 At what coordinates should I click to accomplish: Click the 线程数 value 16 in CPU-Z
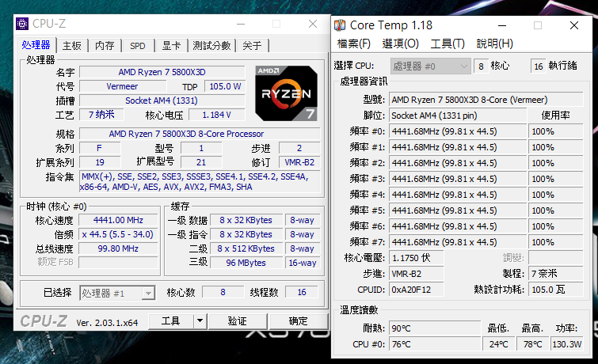click(x=302, y=292)
